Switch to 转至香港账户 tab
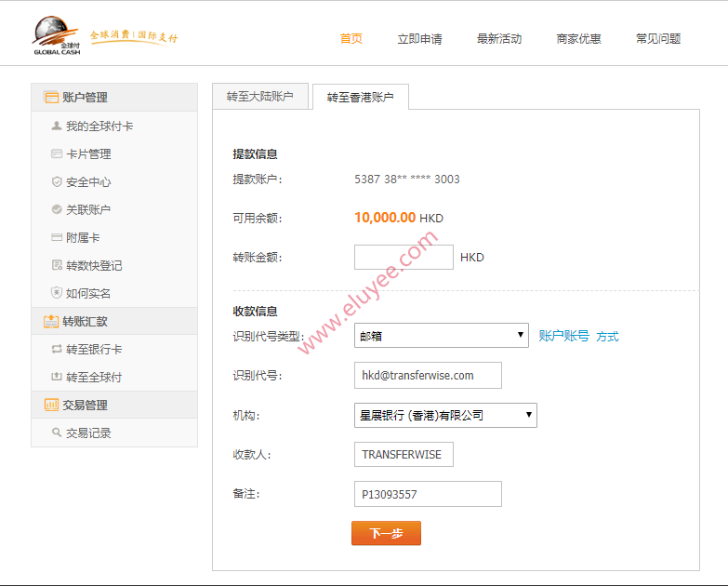 click(361, 97)
